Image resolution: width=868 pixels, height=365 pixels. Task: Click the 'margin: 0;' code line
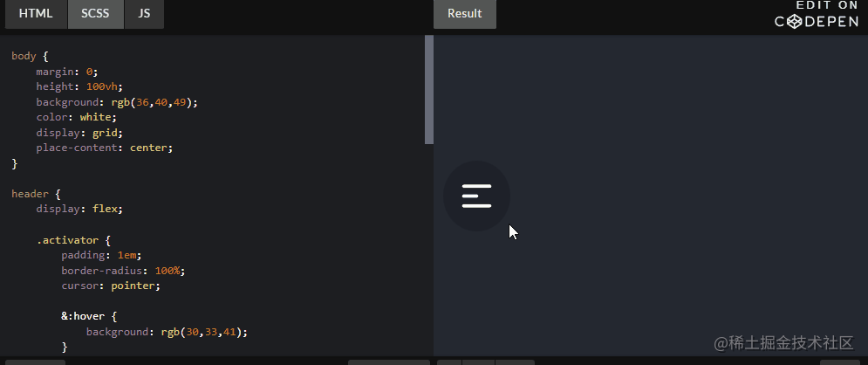[67, 72]
